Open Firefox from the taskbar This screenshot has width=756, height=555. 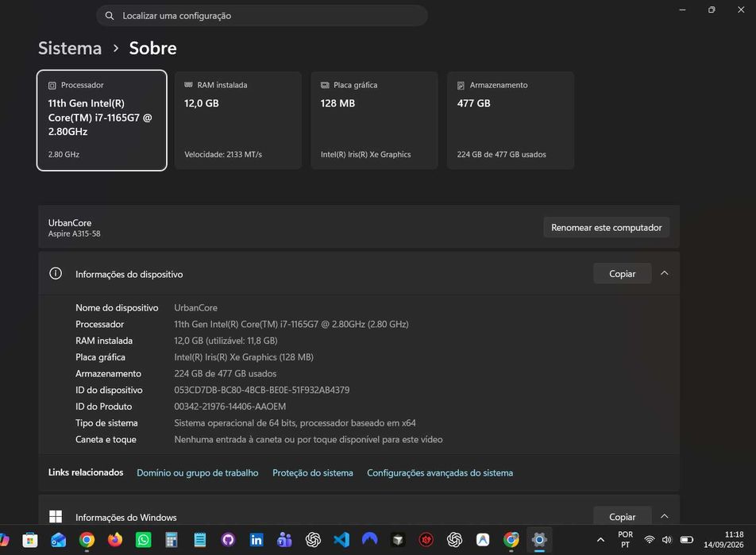(114, 540)
